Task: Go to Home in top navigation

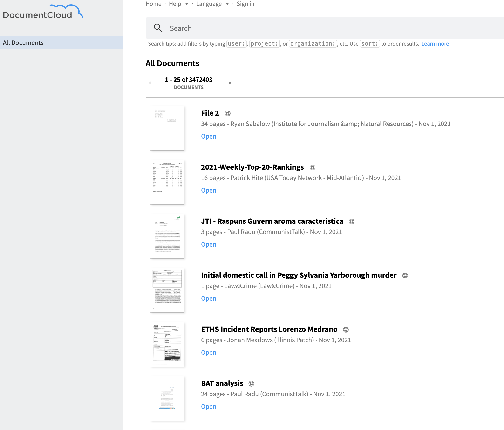Action: click(153, 4)
